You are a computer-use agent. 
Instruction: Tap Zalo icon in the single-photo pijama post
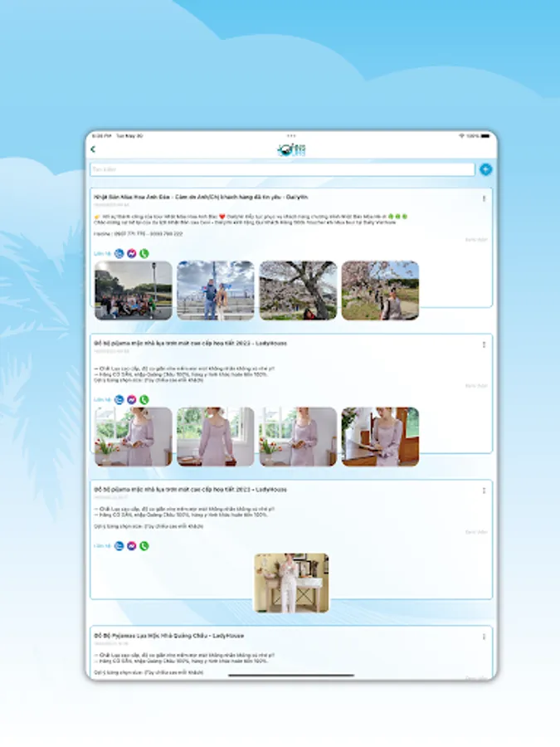[119, 546]
